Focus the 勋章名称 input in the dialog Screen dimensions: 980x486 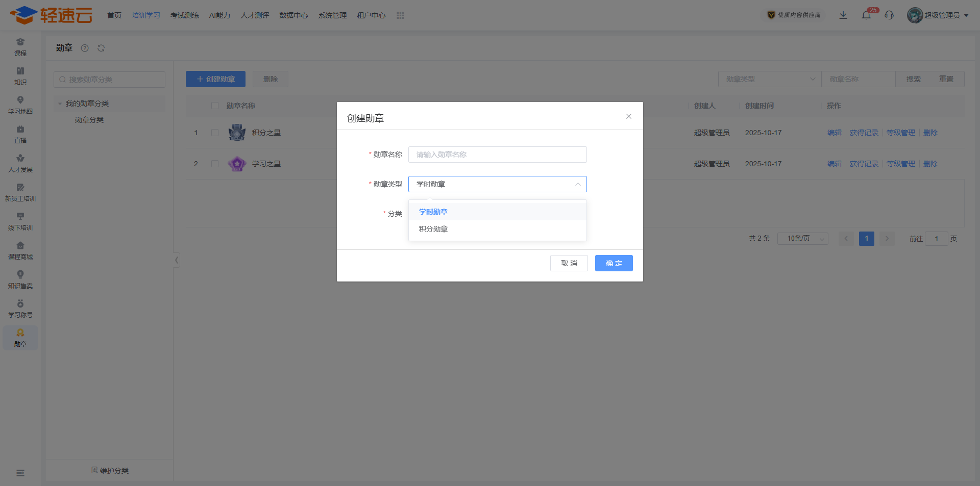497,155
